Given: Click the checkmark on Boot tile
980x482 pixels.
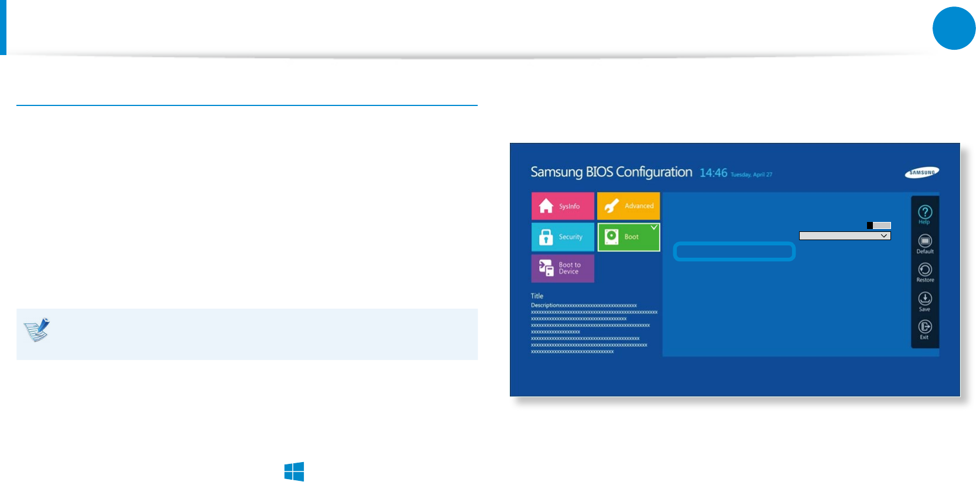Looking at the screenshot, I should (x=654, y=227).
